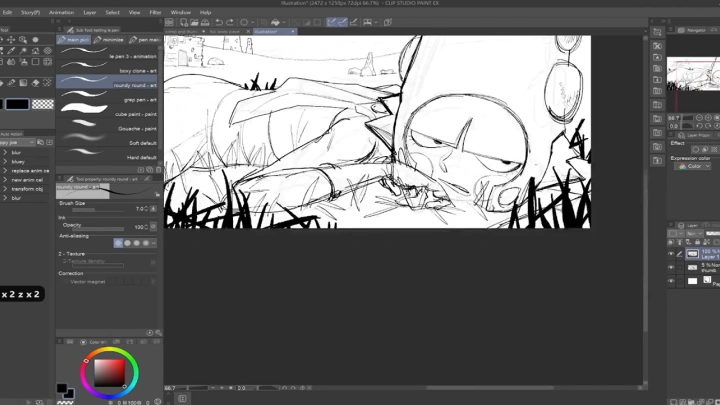This screenshot has width=720, height=405.
Task: Click the transparent checkered color swatch
Action: (x=43, y=104)
